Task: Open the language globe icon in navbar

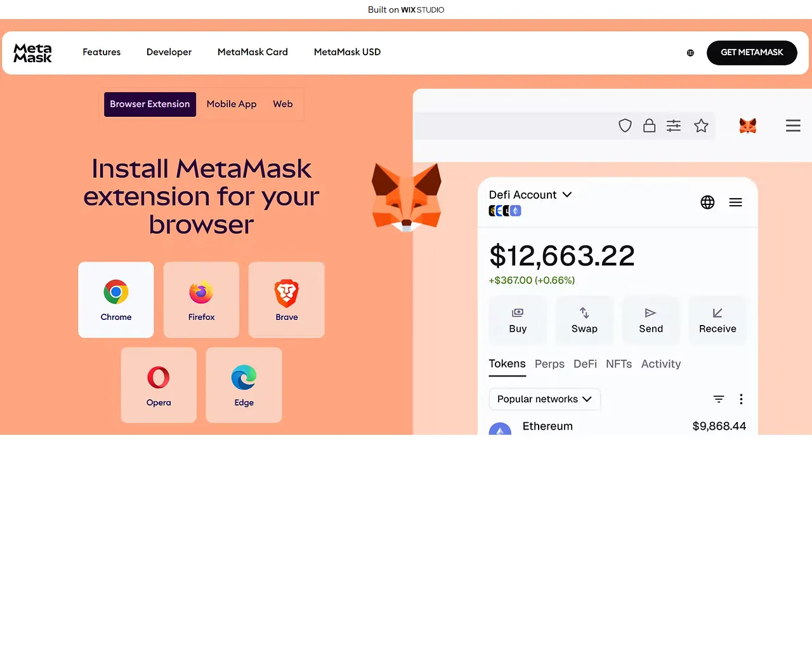Action: tap(690, 53)
